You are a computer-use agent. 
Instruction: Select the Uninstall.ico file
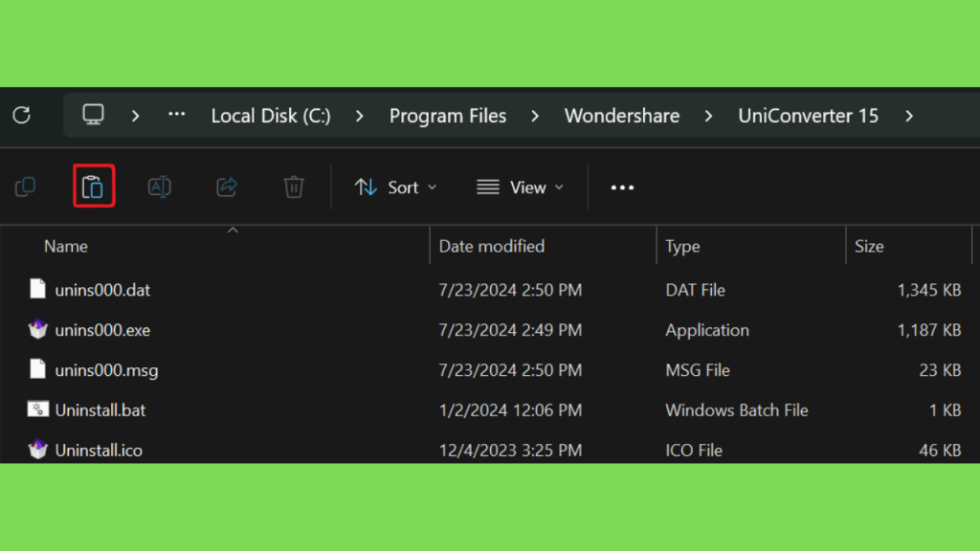click(99, 450)
